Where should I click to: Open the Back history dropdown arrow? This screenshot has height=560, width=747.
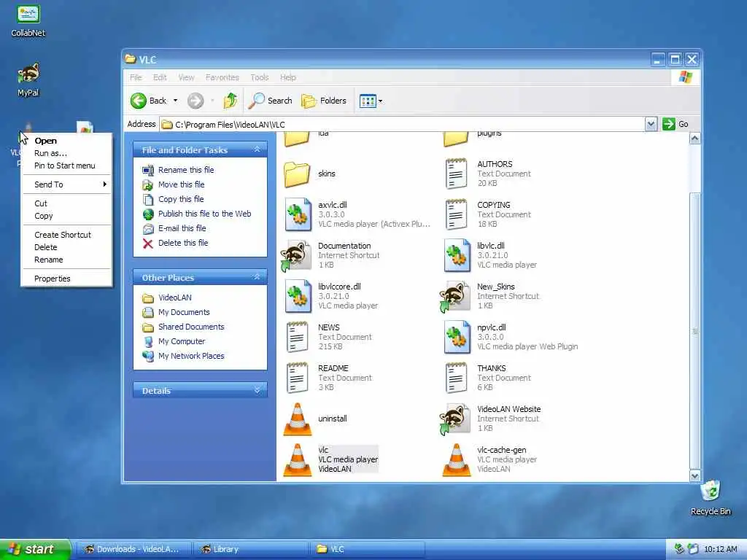[175, 101]
